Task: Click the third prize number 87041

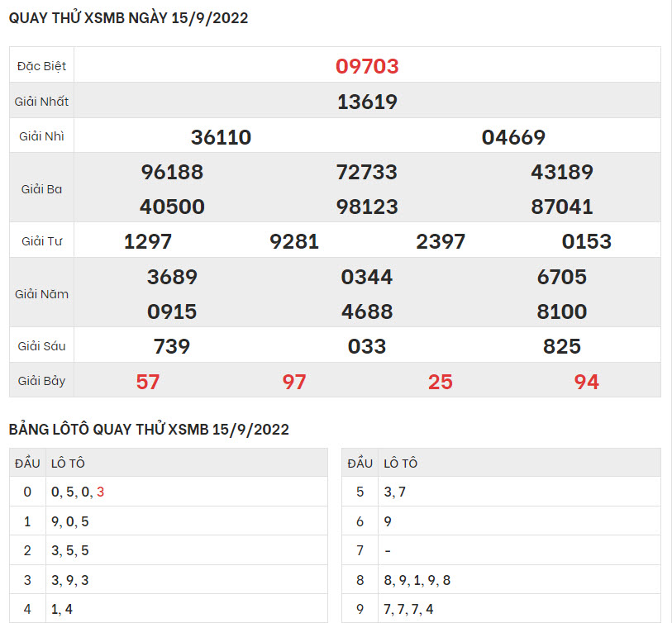Action: [562, 207]
